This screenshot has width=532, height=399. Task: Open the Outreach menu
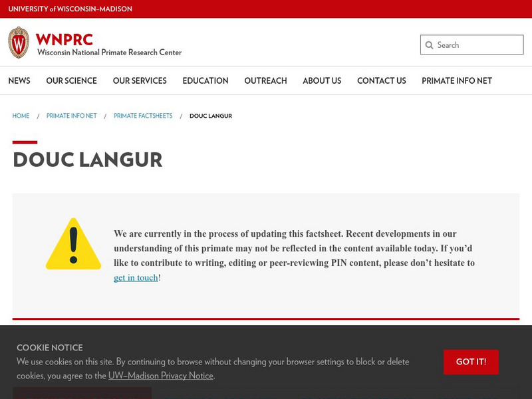coord(265,80)
